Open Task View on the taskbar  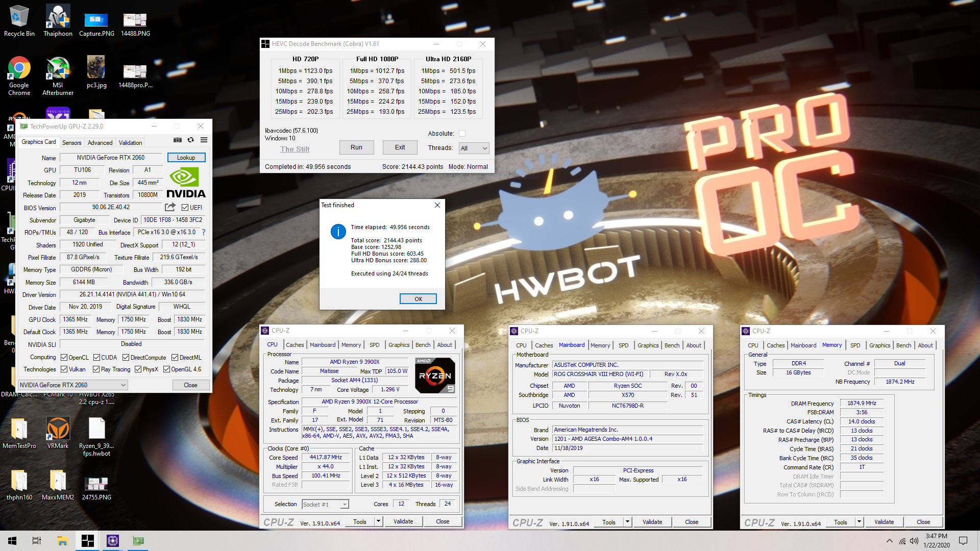37,541
